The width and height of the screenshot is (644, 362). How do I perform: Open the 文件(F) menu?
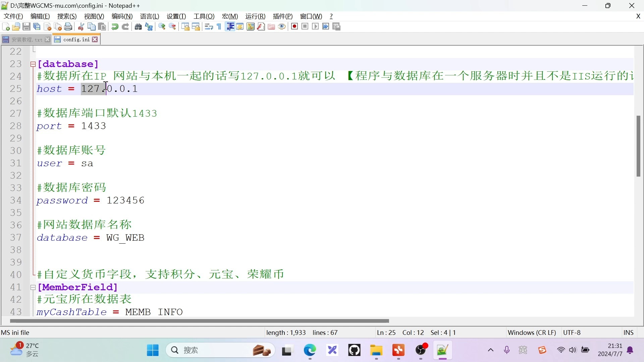pyautogui.click(x=13, y=16)
